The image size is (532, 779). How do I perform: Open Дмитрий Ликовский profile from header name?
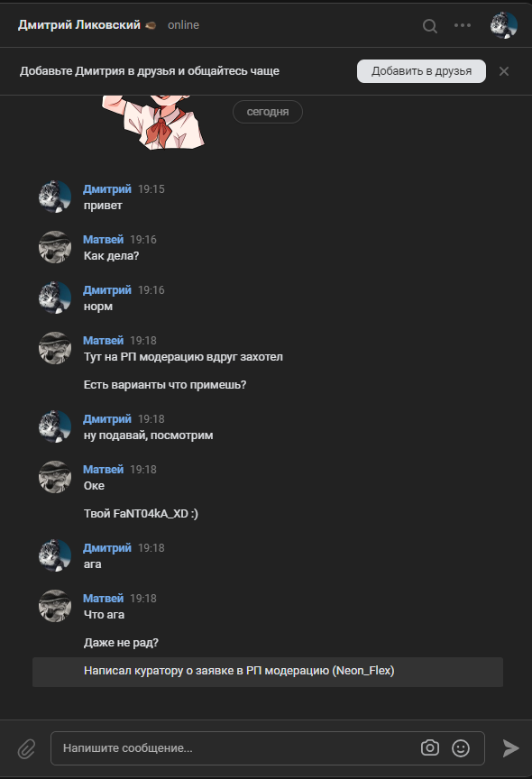(x=79, y=25)
